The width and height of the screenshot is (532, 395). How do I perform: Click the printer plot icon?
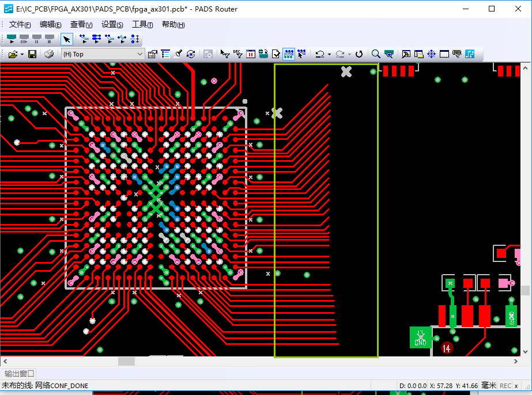pyautogui.click(x=50, y=54)
